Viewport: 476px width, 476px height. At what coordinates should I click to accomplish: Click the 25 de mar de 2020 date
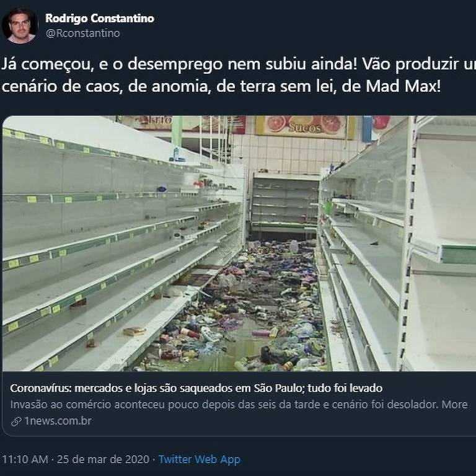[104, 459]
